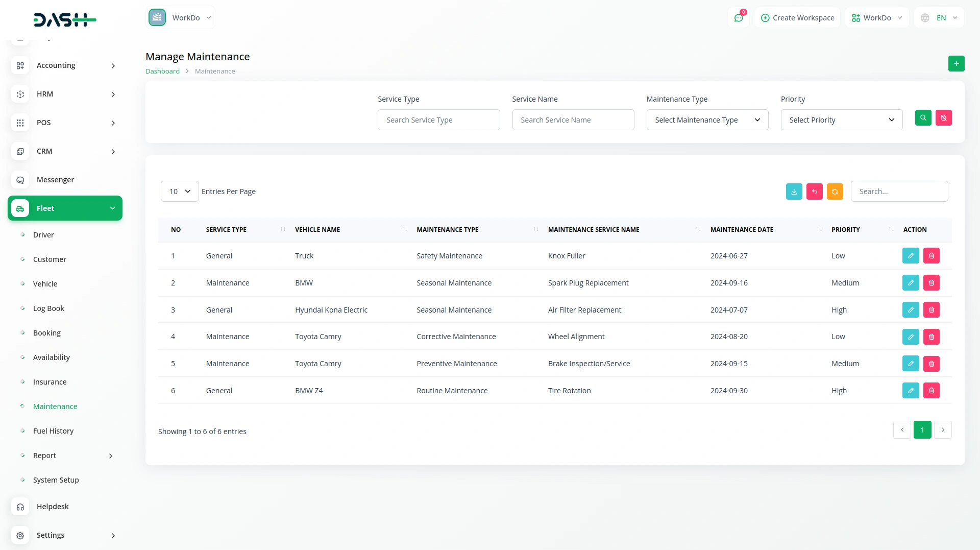
Task: Sort by Priority column arrows
Action: click(x=891, y=229)
